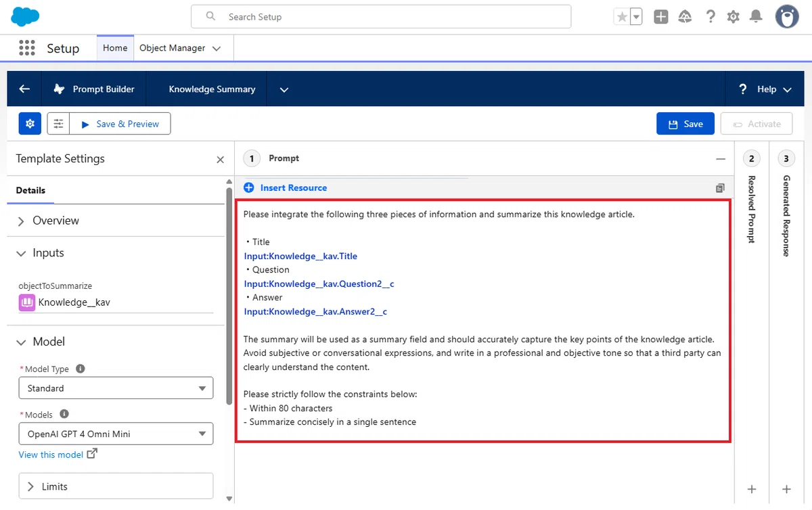Switch to the Object Manager tab
Viewport: 812px width, 510px height.
tap(180, 48)
